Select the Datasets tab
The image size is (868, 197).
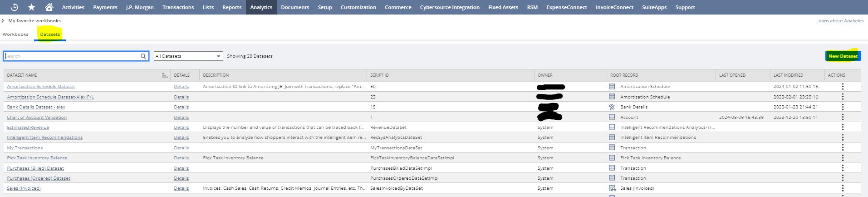pyautogui.click(x=50, y=34)
